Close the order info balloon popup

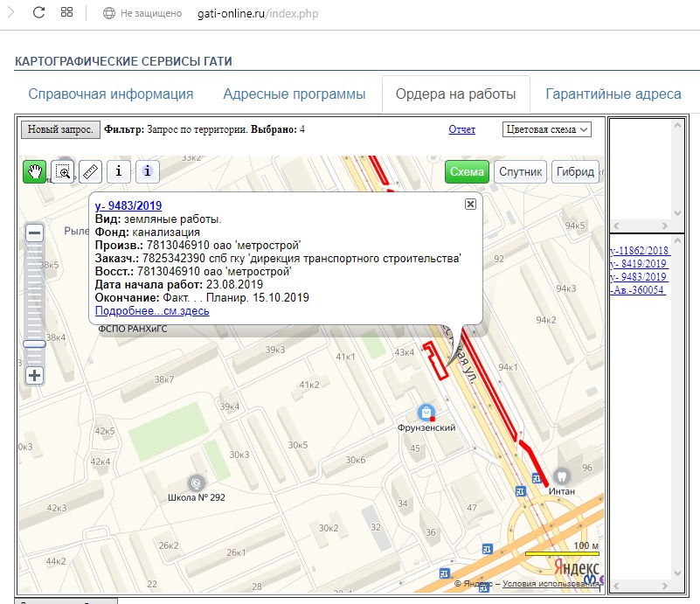470,204
